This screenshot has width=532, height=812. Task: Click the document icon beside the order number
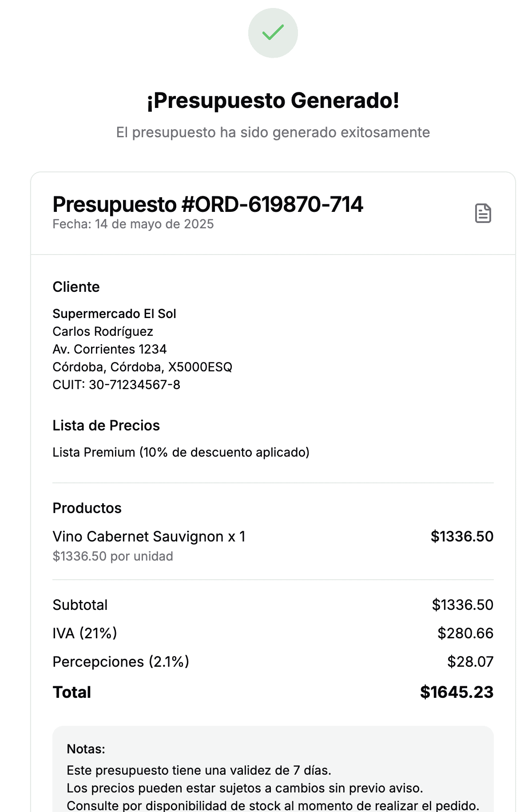click(x=483, y=213)
